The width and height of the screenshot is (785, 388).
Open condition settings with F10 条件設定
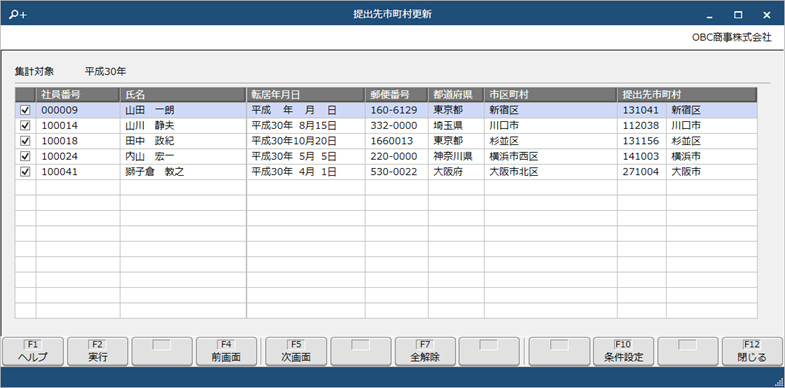click(623, 351)
